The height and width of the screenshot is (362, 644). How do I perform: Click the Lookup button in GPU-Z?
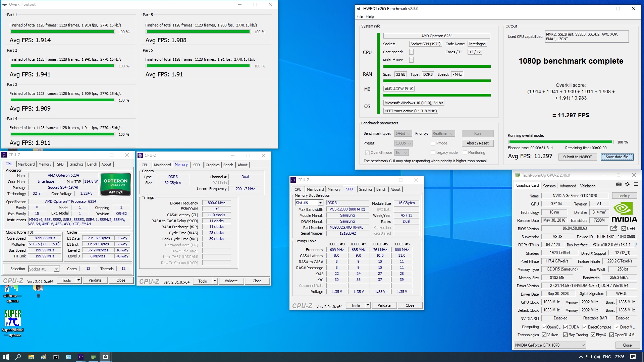coord(624,196)
